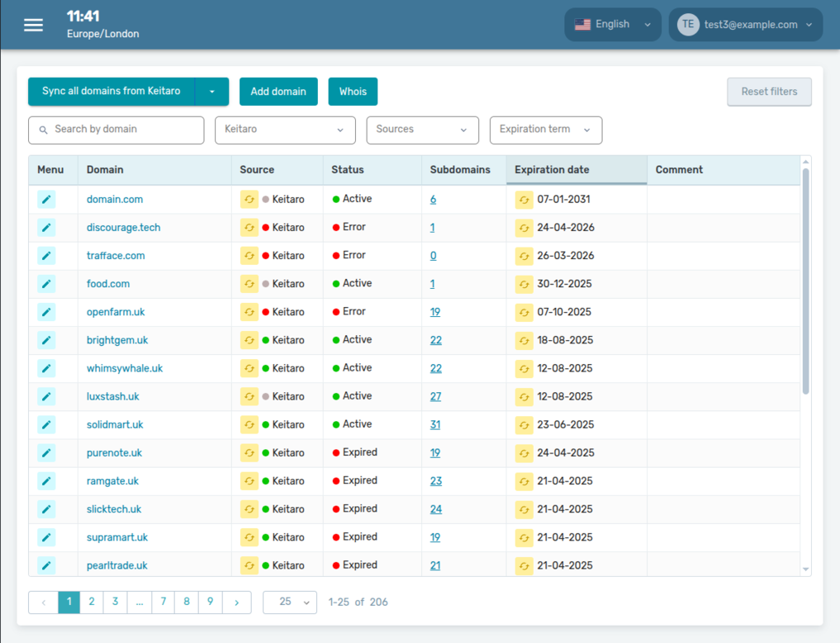This screenshot has width=840, height=643.
Task: Refresh expiration date icon for food.com
Action: point(524,284)
